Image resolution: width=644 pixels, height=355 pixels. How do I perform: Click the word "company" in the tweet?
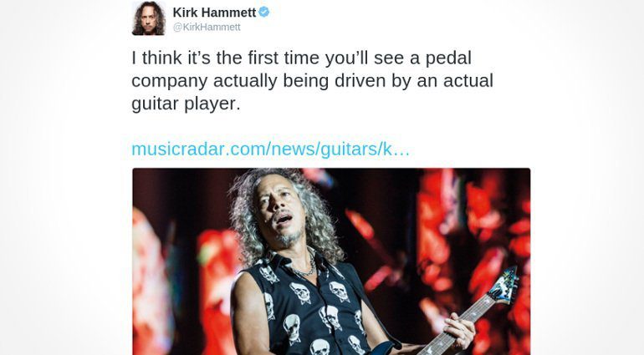pos(169,81)
